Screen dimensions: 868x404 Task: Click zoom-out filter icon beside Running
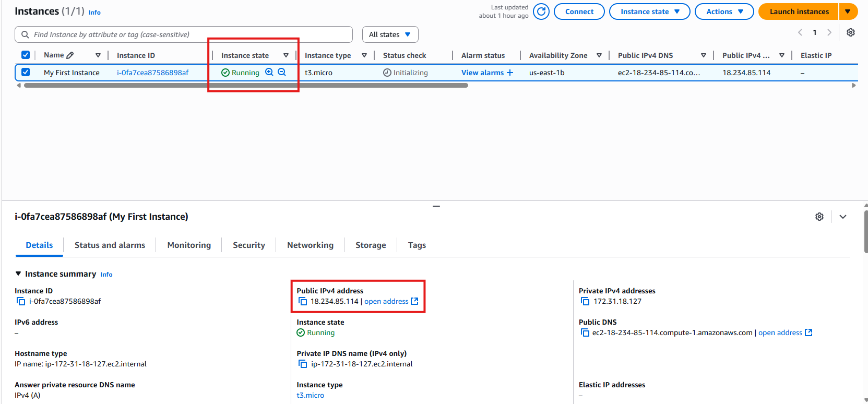282,73
